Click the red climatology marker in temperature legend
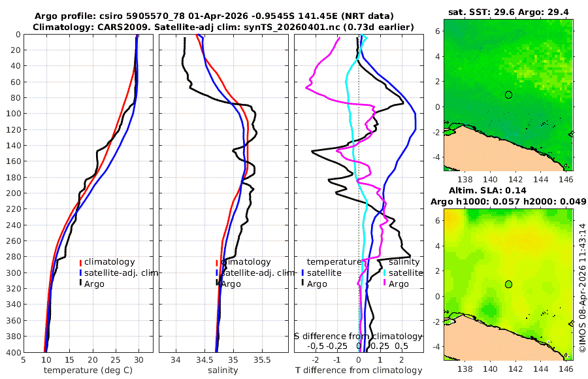Viewport: 588px width, 379px height. tap(80, 262)
